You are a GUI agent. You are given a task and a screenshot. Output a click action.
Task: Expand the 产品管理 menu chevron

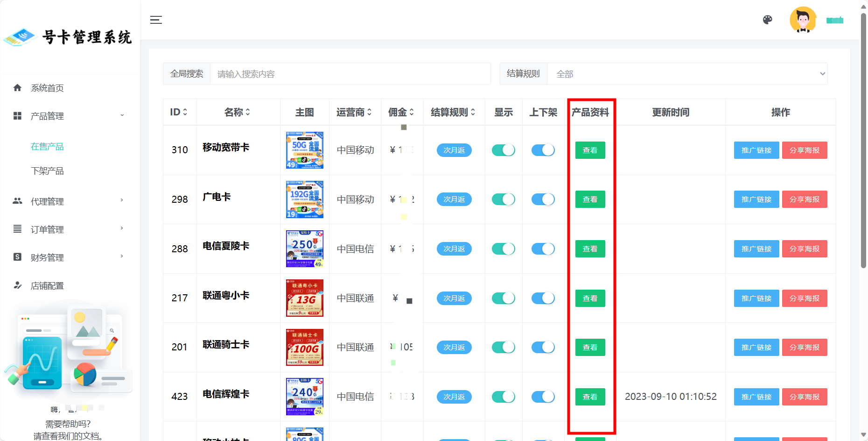pos(122,115)
